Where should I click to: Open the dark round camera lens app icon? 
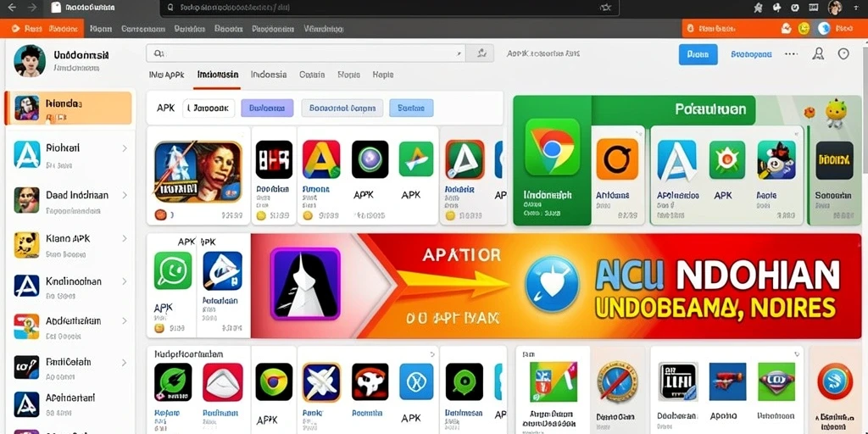click(370, 159)
